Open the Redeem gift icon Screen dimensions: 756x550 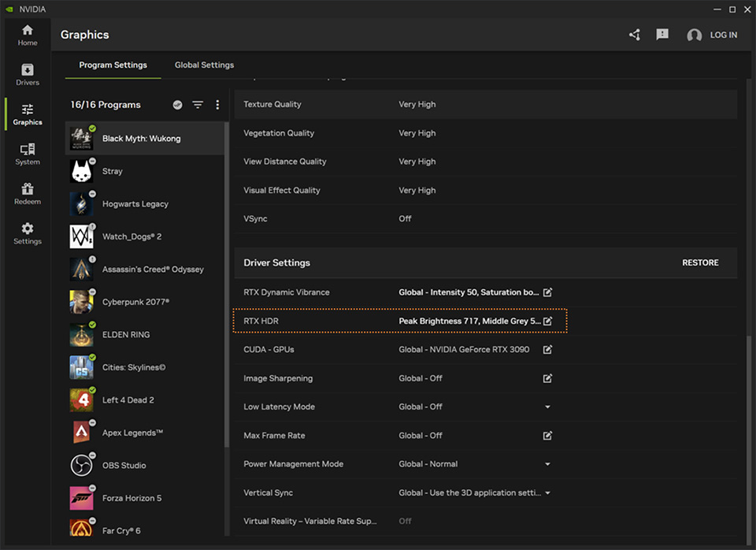click(28, 194)
